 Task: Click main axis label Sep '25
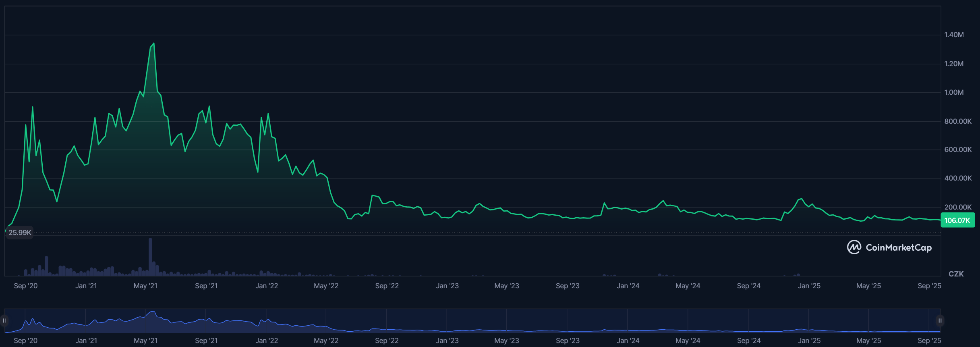click(929, 286)
